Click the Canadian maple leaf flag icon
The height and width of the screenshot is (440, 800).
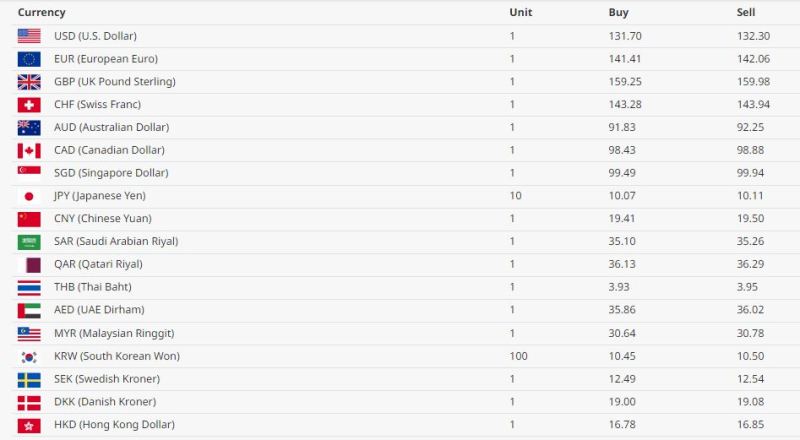click(x=29, y=150)
